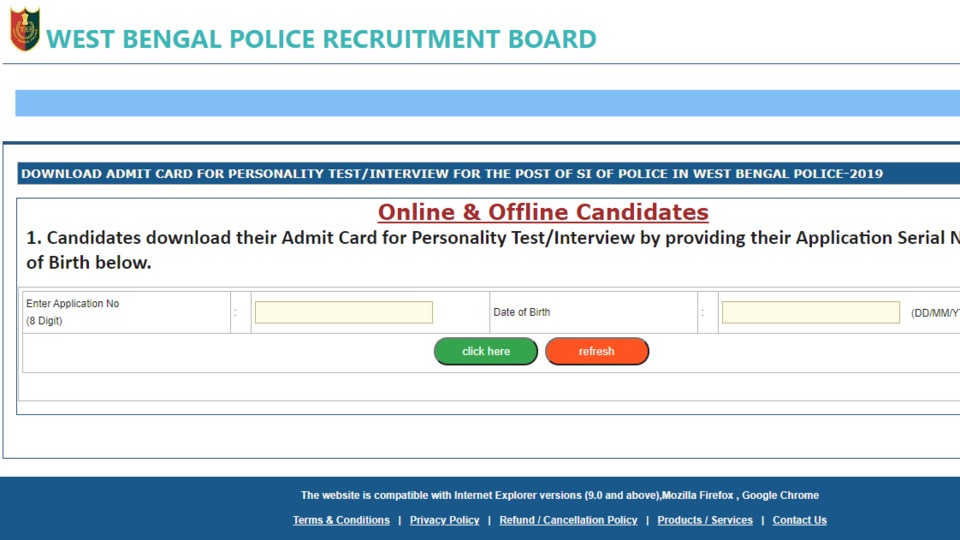Click the Download Admit Card banner heading
960x540 pixels.
coord(452,174)
